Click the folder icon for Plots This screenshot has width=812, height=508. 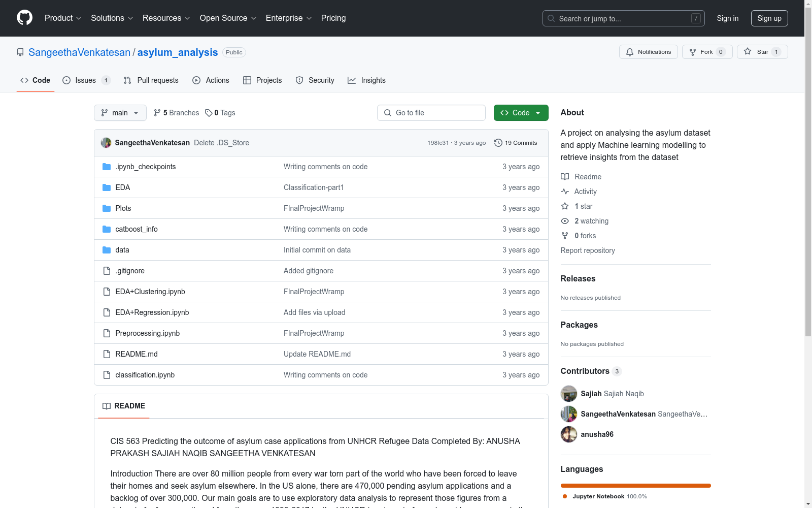107,208
